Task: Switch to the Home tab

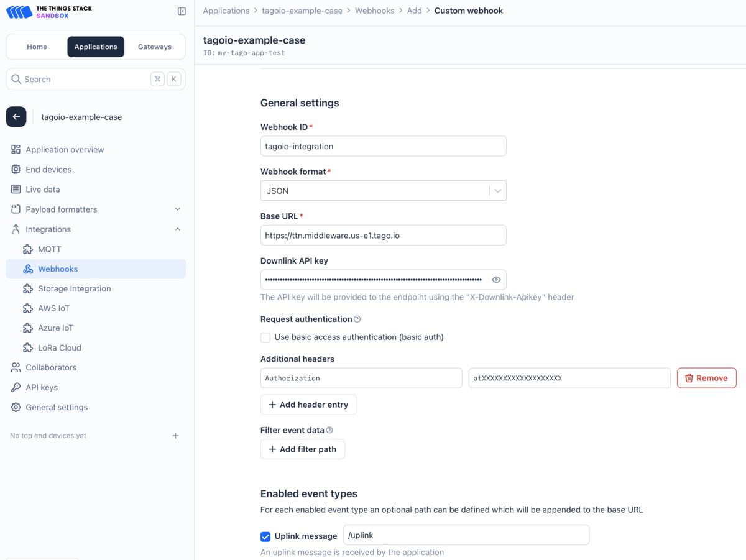Action: tap(37, 47)
